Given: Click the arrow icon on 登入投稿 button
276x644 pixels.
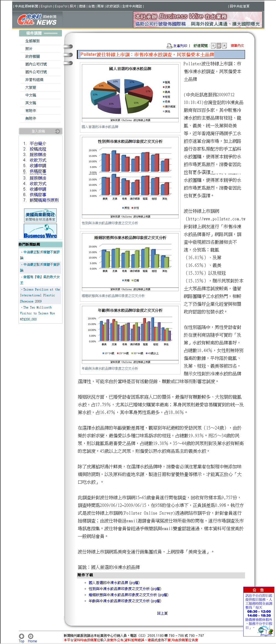Looking at the screenshot, I should [57, 131].
